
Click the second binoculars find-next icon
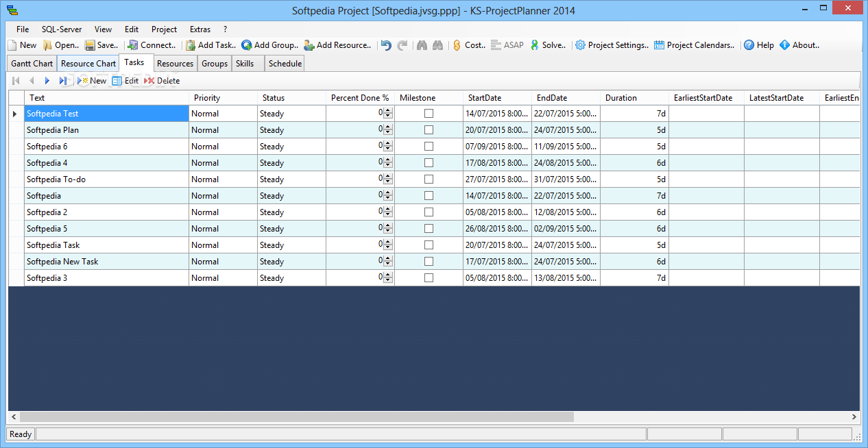[437, 45]
